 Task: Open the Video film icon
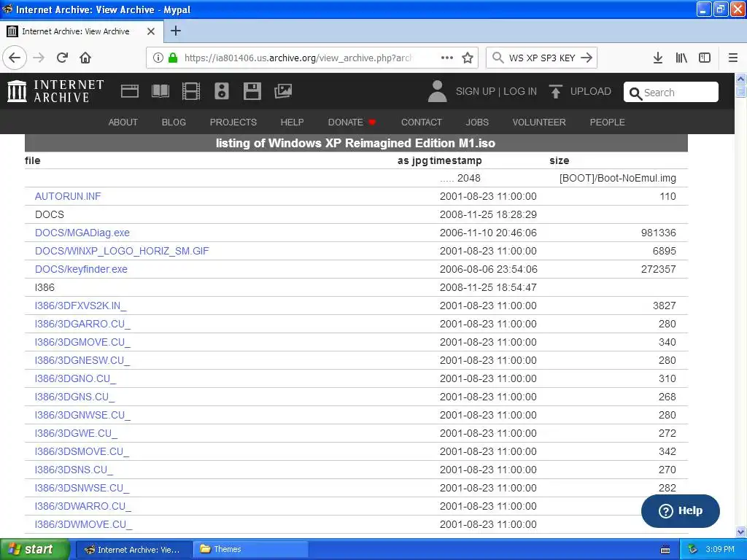tap(191, 91)
